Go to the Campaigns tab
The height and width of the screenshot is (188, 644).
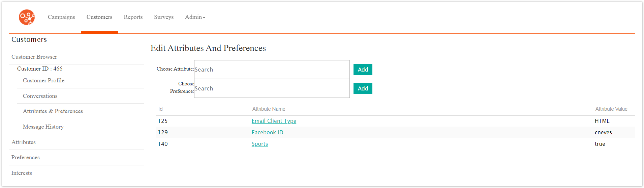[x=61, y=17]
